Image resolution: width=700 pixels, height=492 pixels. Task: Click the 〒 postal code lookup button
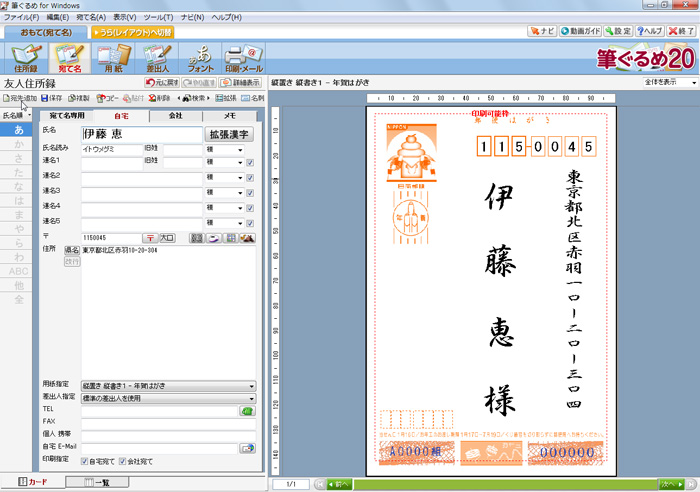(150, 238)
